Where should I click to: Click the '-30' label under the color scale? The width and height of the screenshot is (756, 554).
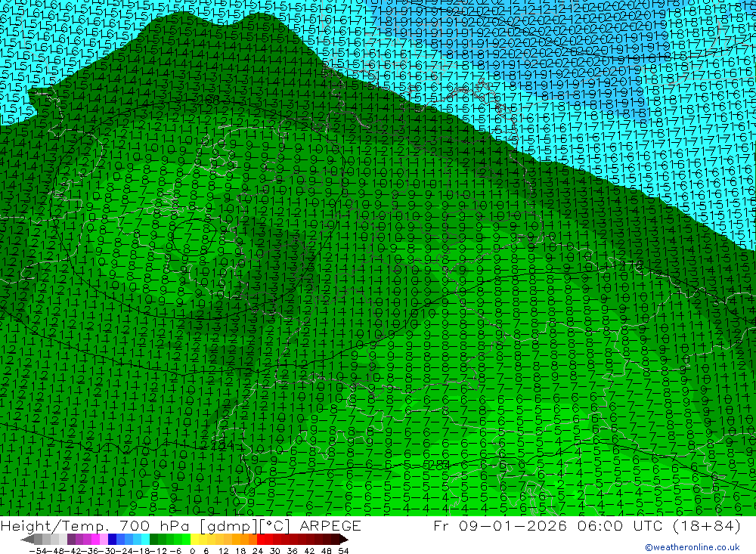tap(107, 551)
